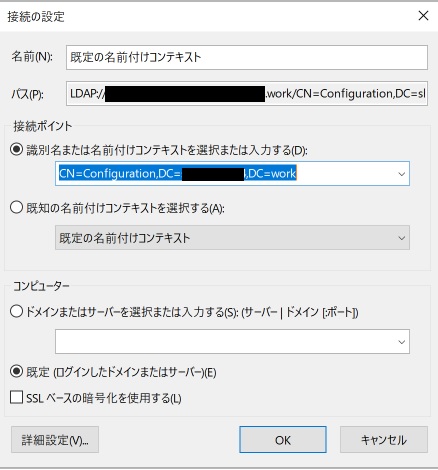438x470 pixels.
Task: Close the 接続の設定 dialog with X
Action: click(423, 16)
